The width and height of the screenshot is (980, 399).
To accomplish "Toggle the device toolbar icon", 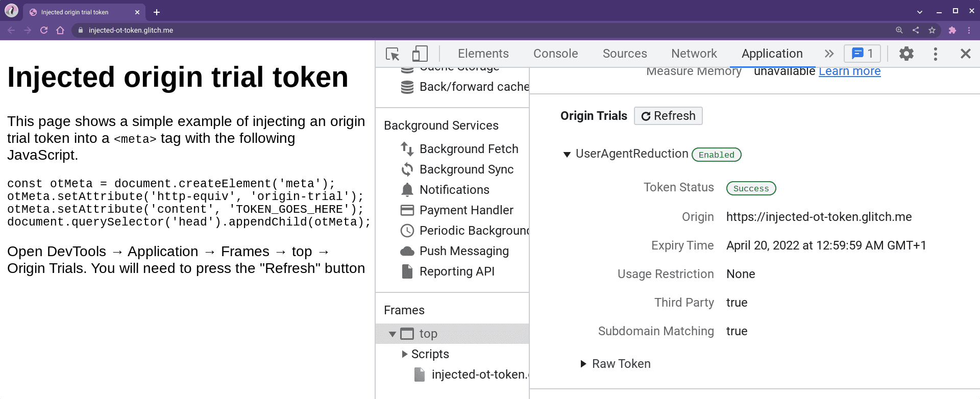I will pyautogui.click(x=420, y=54).
